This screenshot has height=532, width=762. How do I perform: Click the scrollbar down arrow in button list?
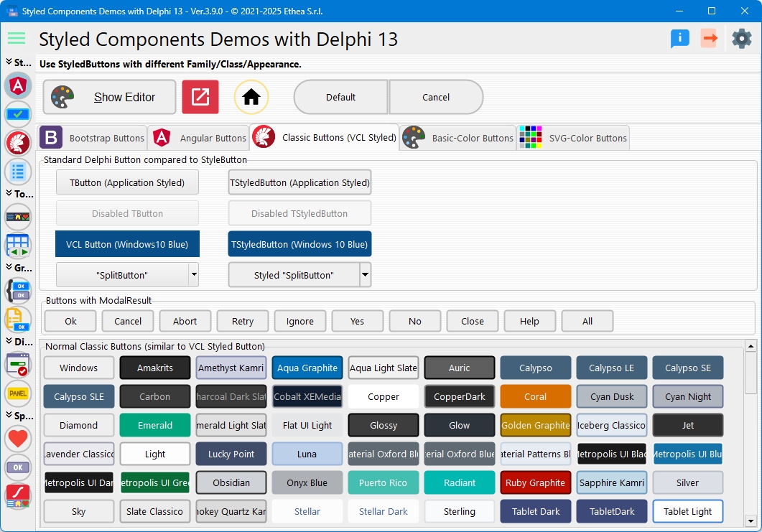point(751,520)
